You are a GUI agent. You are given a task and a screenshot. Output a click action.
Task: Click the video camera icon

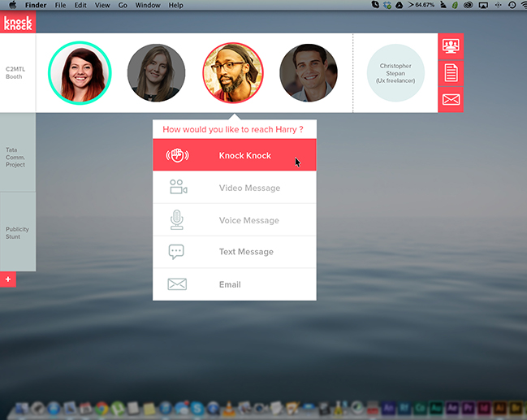pyautogui.click(x=177, y=188)
